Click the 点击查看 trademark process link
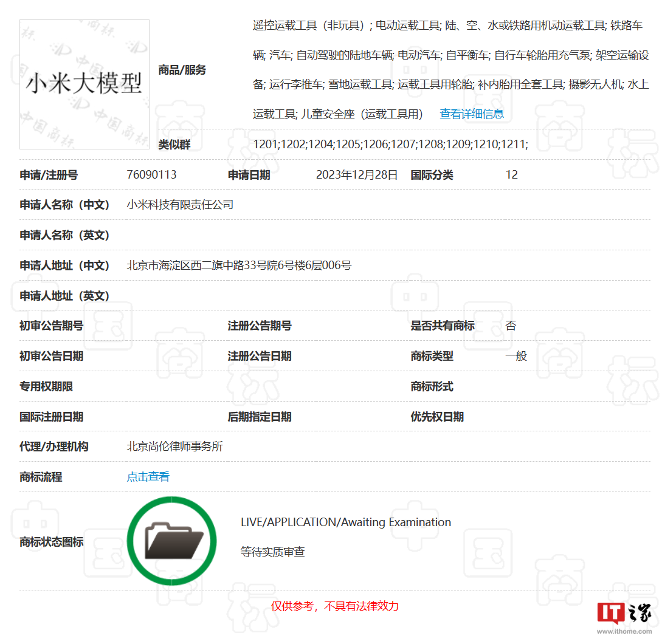 coord(148,477)
